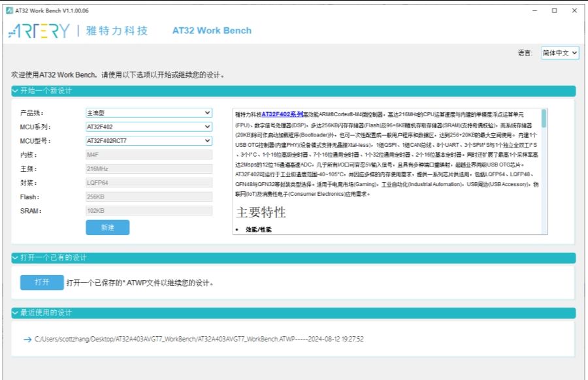Viewport: 588px width, 380px height.
Task: Open the 产品线 dropdown showing 主流型
Action: pyautogui.click(x=149, y=113)
